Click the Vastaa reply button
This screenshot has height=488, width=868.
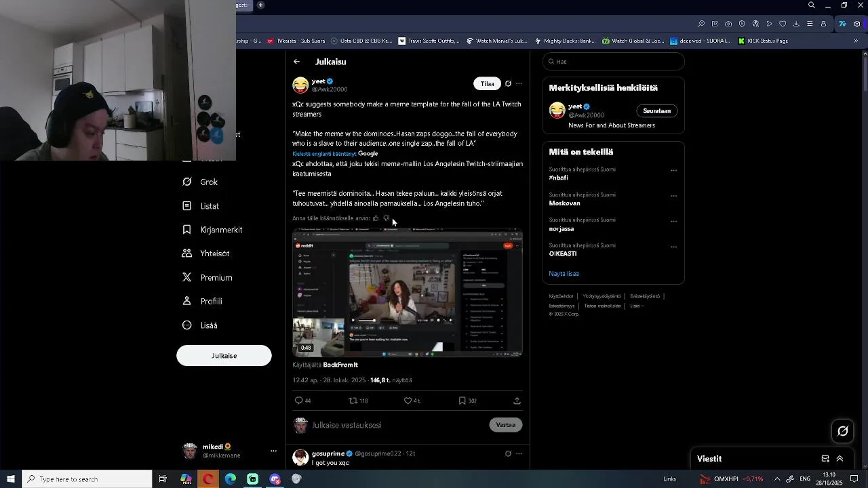pos(505,425)
